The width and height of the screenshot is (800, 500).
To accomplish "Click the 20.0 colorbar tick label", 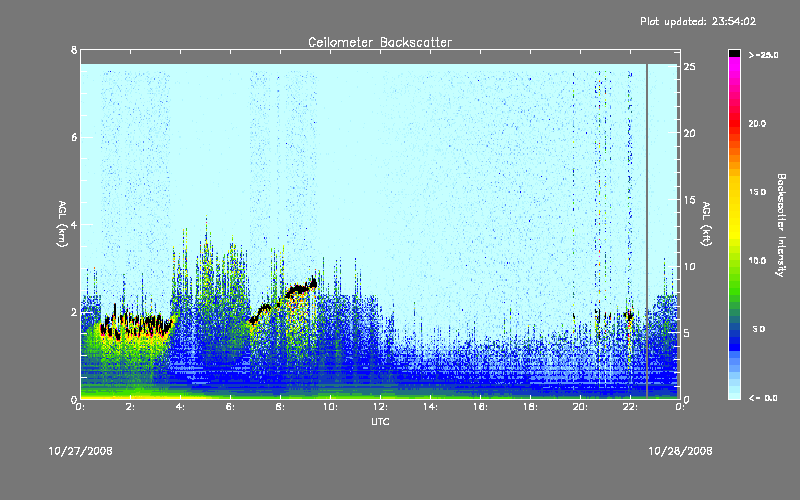I will coord(757,123).
